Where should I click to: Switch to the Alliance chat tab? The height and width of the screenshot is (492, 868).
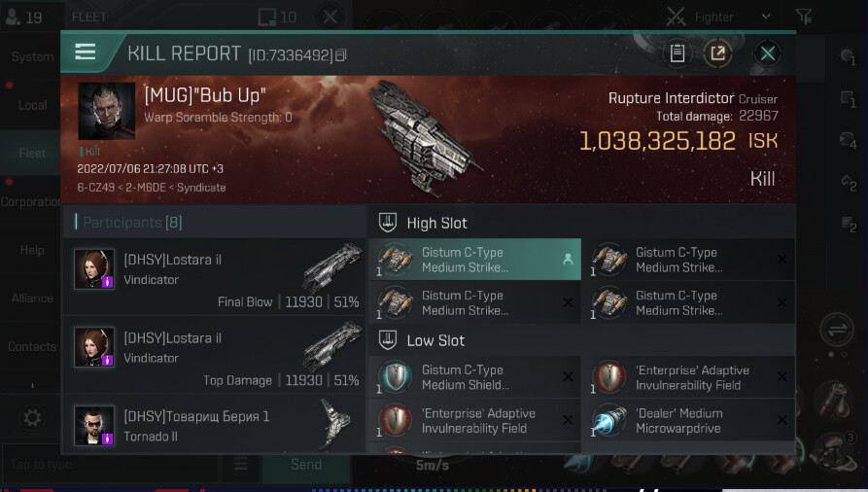pos(31,299)
